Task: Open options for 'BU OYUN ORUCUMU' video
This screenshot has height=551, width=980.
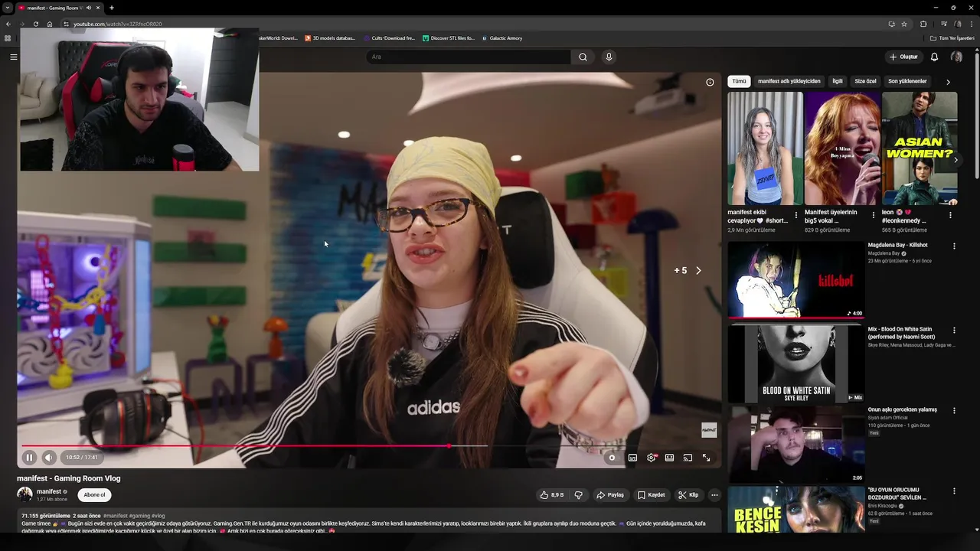Action: [x=954, y=491]
